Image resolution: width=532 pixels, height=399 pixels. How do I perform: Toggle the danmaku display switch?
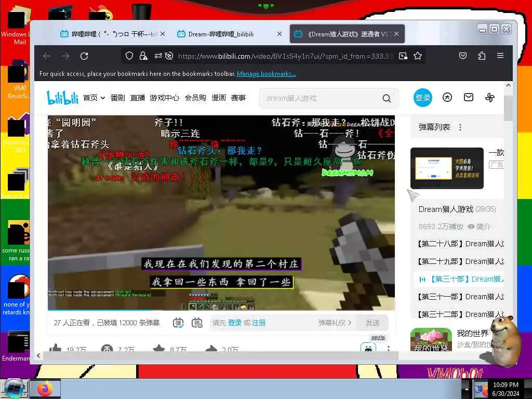[x=178, y=323]
